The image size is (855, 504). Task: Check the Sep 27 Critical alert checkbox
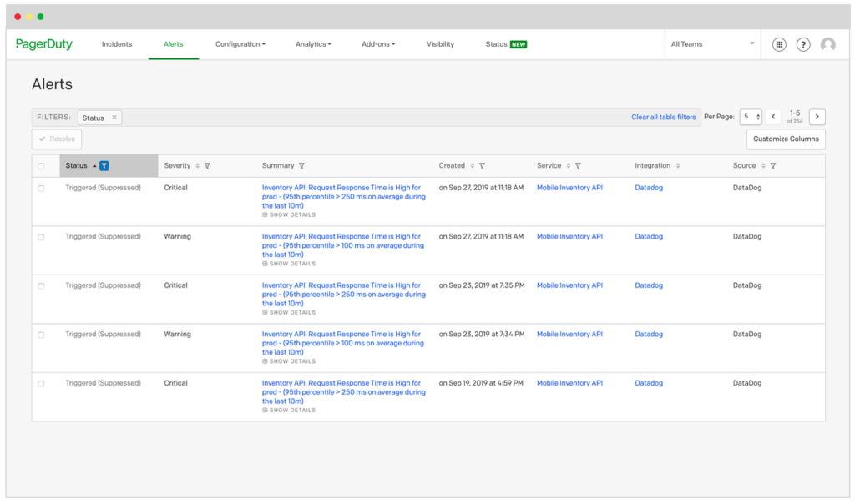[x=41, y=189]
